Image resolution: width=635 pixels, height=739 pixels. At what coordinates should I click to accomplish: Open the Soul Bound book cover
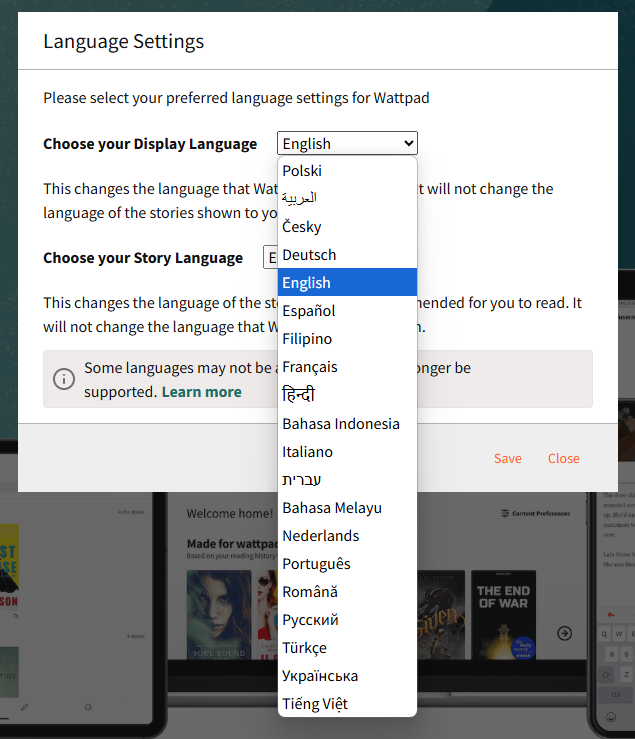[219, 615]
